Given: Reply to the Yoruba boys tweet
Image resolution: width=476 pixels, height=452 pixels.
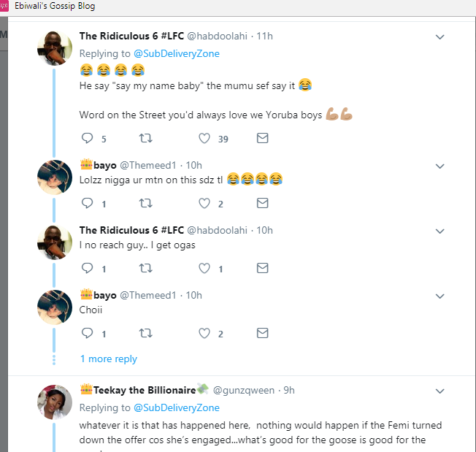Looking at the screenshot, I should pyautogui.click(x=87, y=139).
